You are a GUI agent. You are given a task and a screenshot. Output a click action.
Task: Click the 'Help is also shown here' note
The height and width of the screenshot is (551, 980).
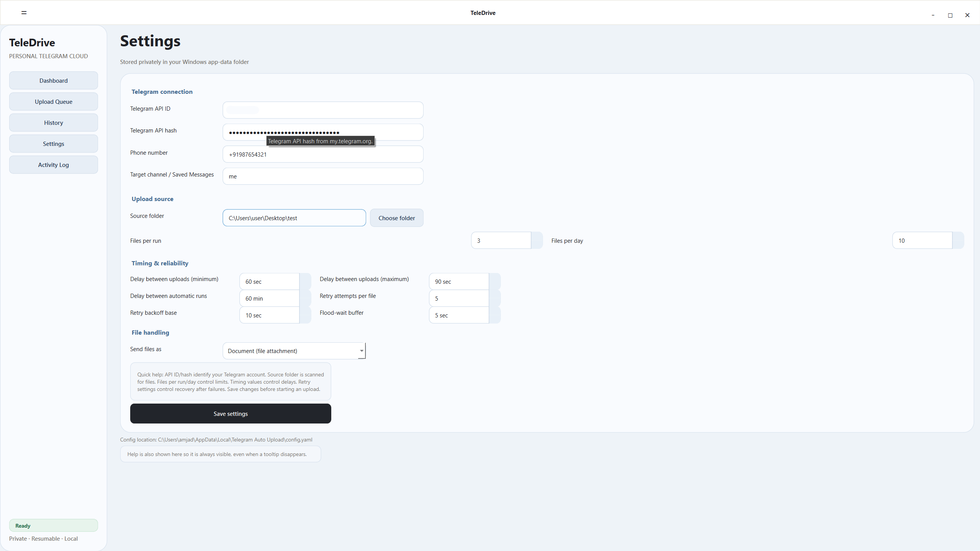(221, 454)
